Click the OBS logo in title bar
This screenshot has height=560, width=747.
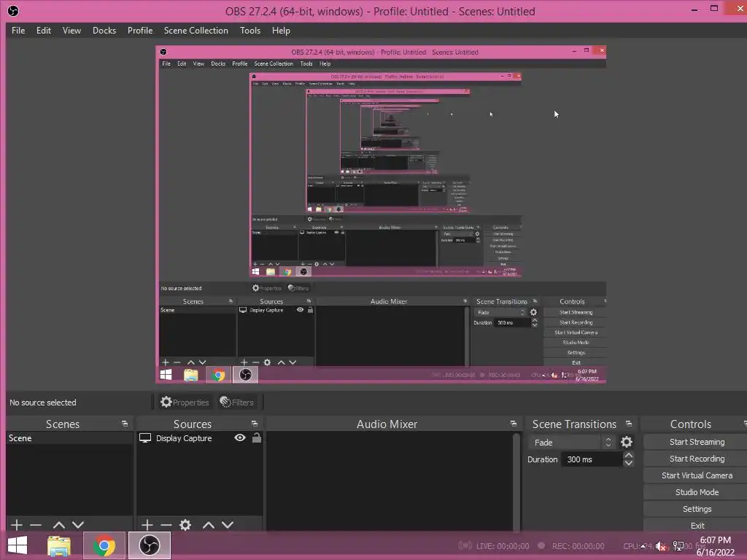(13, 11)
